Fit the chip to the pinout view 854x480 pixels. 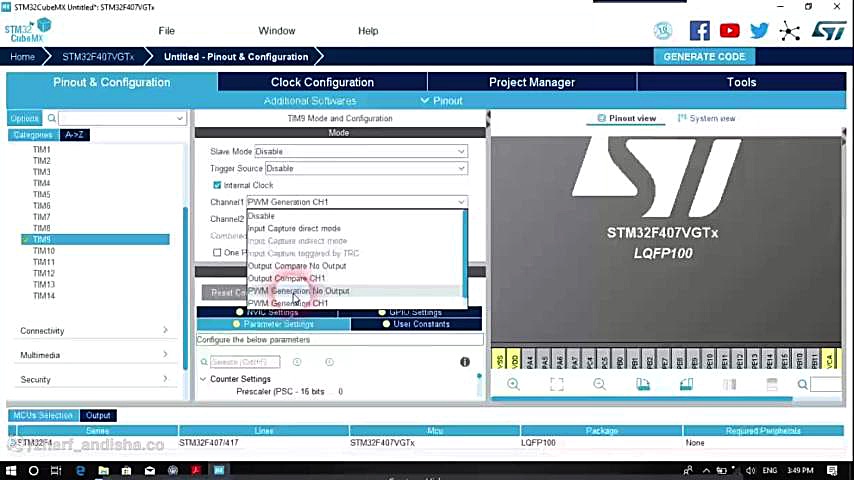tap(557, 384)
